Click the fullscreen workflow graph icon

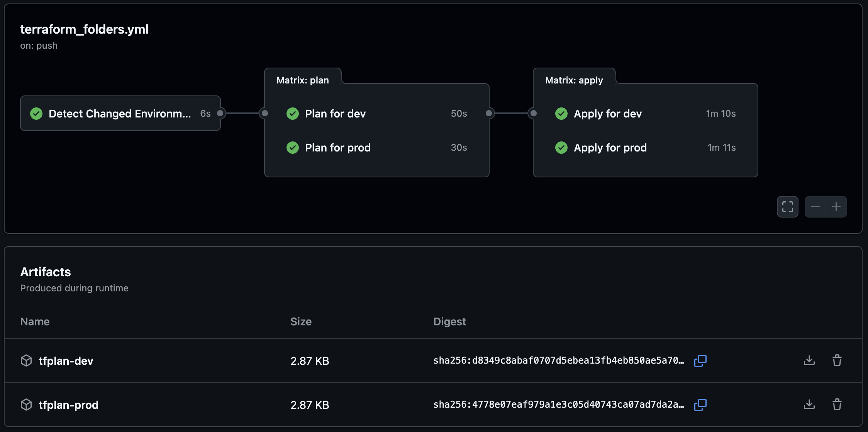(x=787, y=207)
